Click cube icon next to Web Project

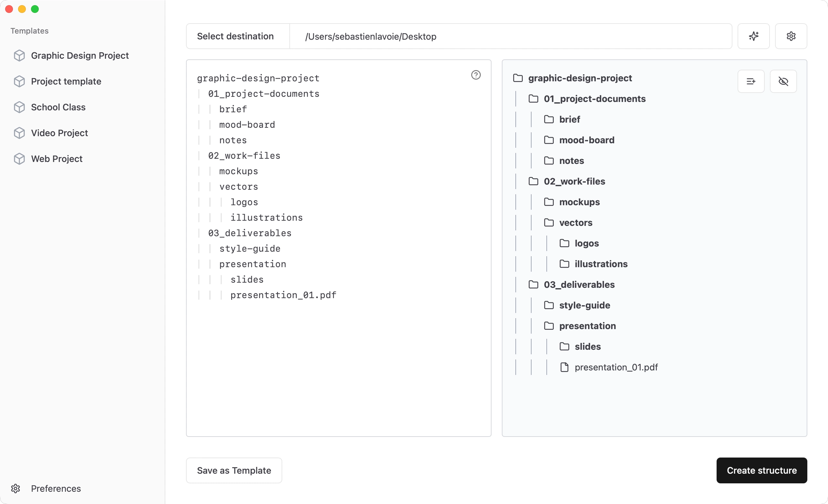pyautogui.click(x=19, y=159)
